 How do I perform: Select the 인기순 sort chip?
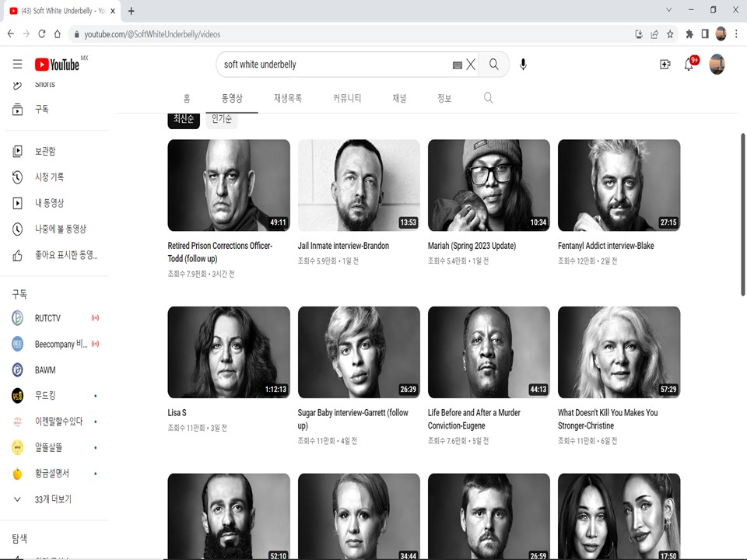point(222,119)
